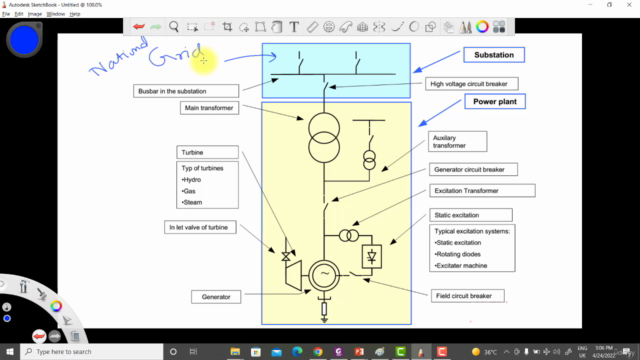
Task: Click the High voltage circuit breaker label
Action: pos(472,84)
